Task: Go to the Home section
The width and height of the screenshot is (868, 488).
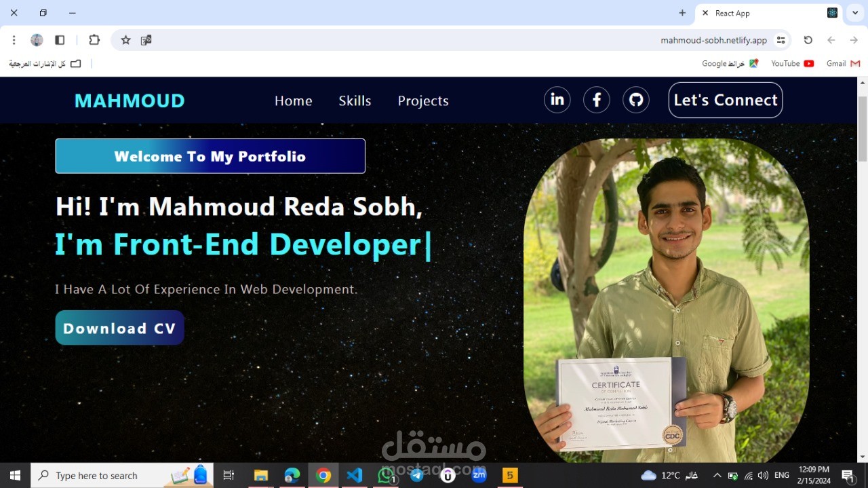Action: coord(294,100)
